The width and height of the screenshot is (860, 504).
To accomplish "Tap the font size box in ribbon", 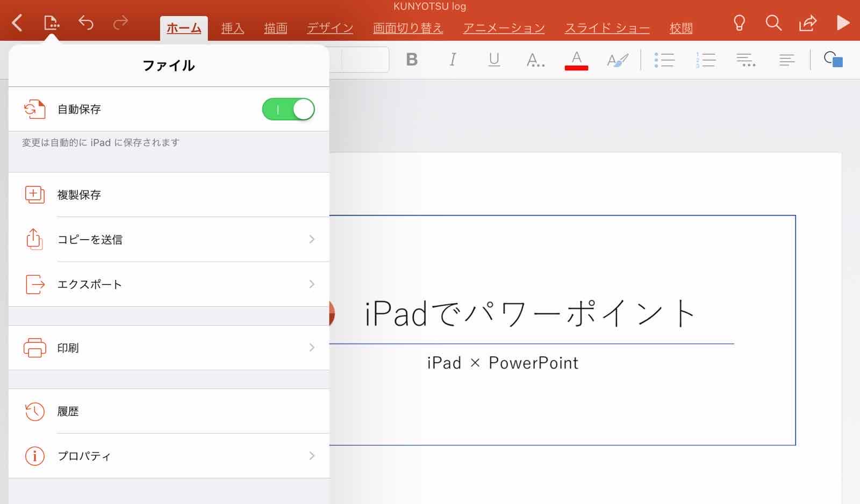I will pyautogui.click(x=365, y=60).
